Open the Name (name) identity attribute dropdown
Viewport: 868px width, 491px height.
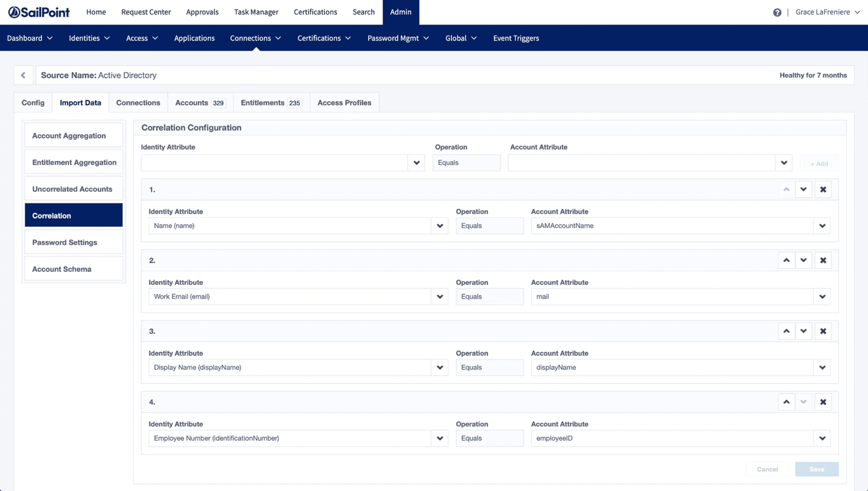point(439,226)
